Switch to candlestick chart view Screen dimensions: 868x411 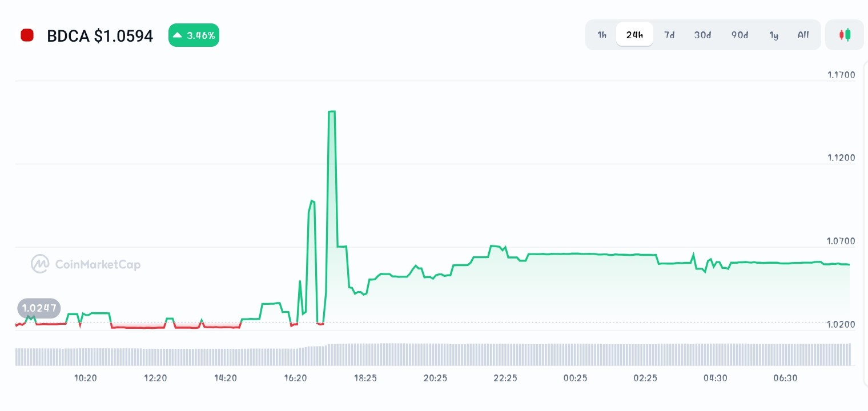tap(845, 35)
